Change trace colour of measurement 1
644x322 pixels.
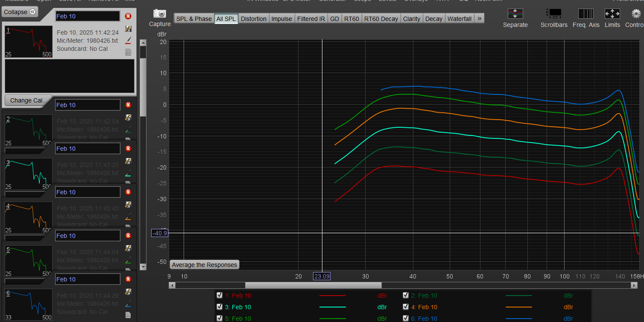tap(128, 41)
